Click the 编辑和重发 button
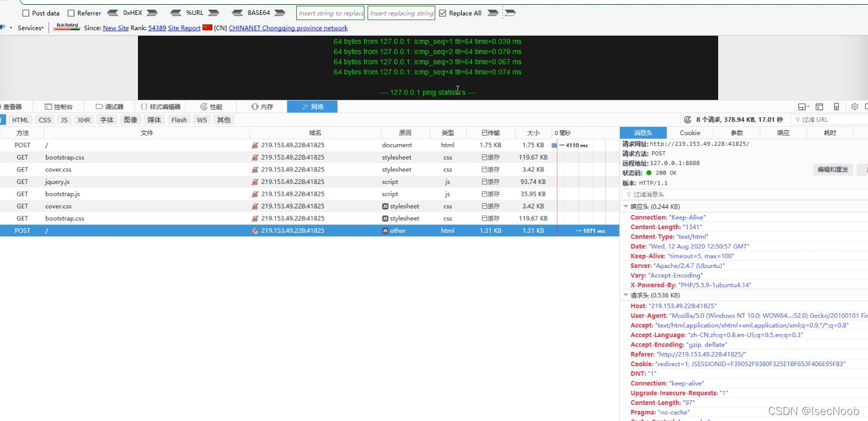 (833, 170)
